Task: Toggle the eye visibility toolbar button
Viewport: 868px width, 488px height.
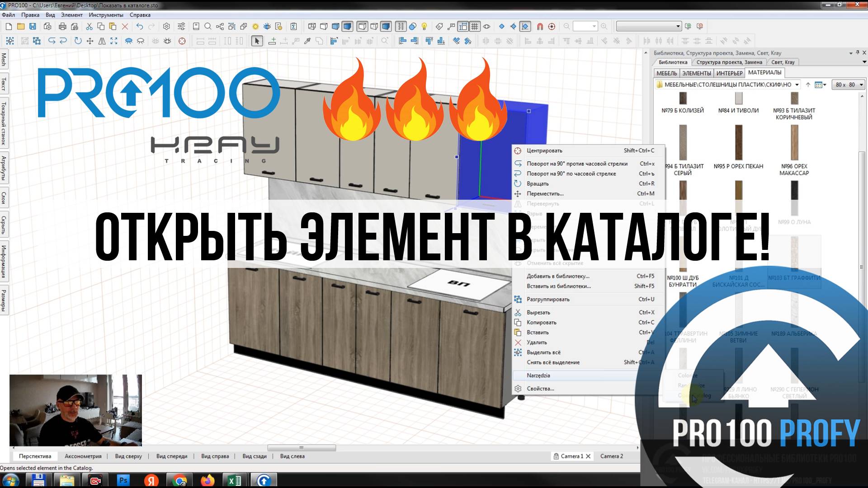Action: [487, 27]
